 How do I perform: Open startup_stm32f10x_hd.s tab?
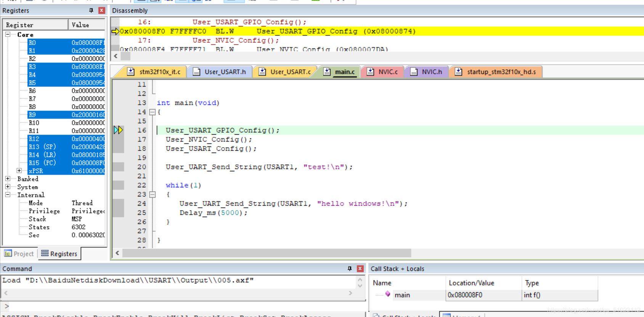click(x=496, y=72)
